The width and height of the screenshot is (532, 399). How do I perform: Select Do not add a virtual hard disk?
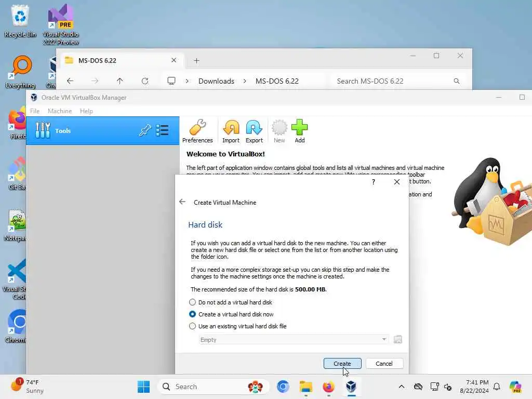point(230,302)
